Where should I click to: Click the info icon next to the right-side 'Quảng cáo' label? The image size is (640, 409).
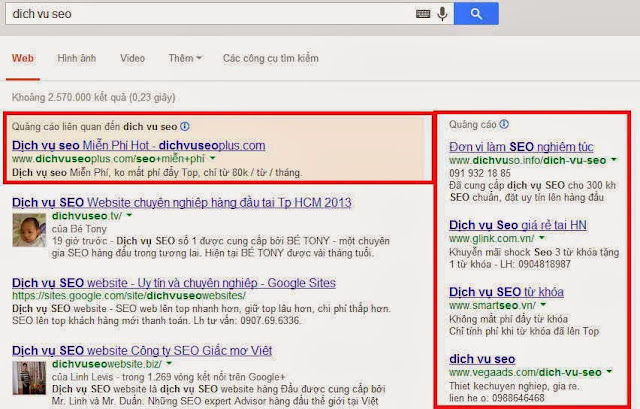click(504, 124)
